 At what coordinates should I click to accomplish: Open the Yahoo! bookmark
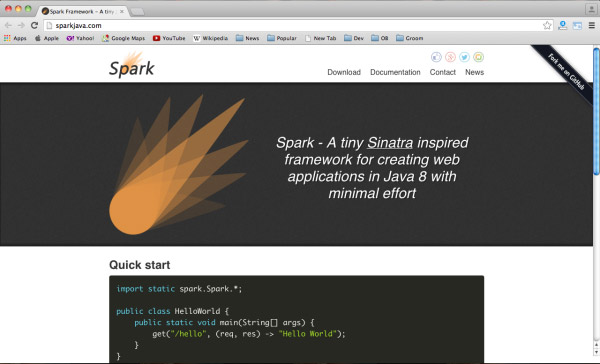pos(80,38)
